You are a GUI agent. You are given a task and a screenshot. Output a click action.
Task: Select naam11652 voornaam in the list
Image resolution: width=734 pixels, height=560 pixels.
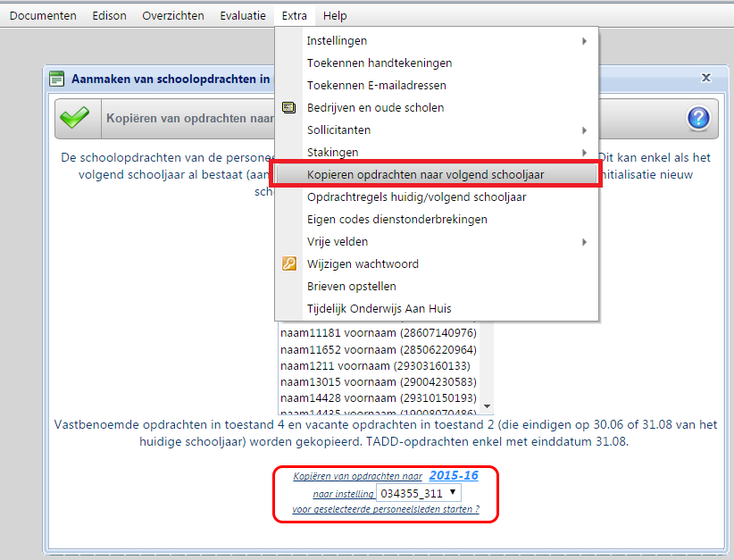pos(378,349)
